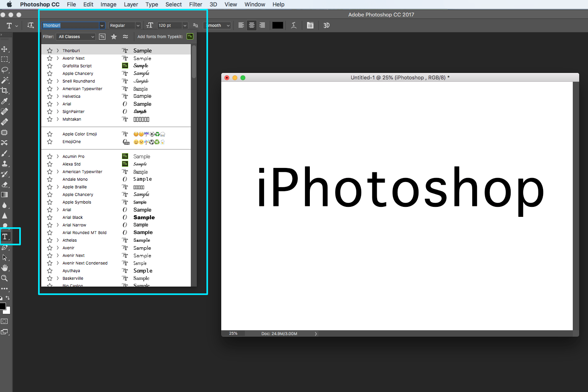Select the Path Selection tool

(4, 258)
